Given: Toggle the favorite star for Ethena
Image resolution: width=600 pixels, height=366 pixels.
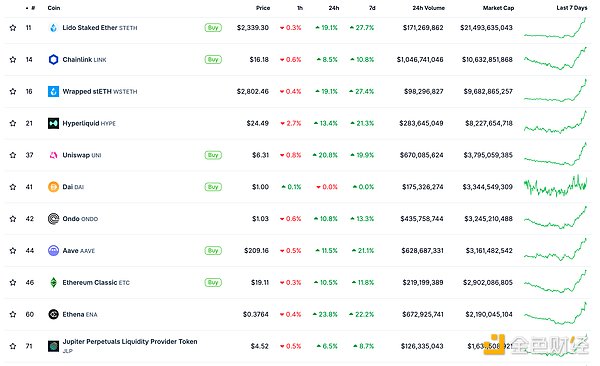Looking at the screenshot, I should click(x=13, y=314).
